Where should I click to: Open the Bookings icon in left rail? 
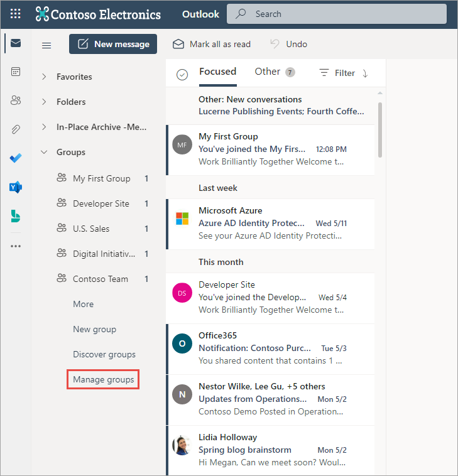[x=16, y=216]
